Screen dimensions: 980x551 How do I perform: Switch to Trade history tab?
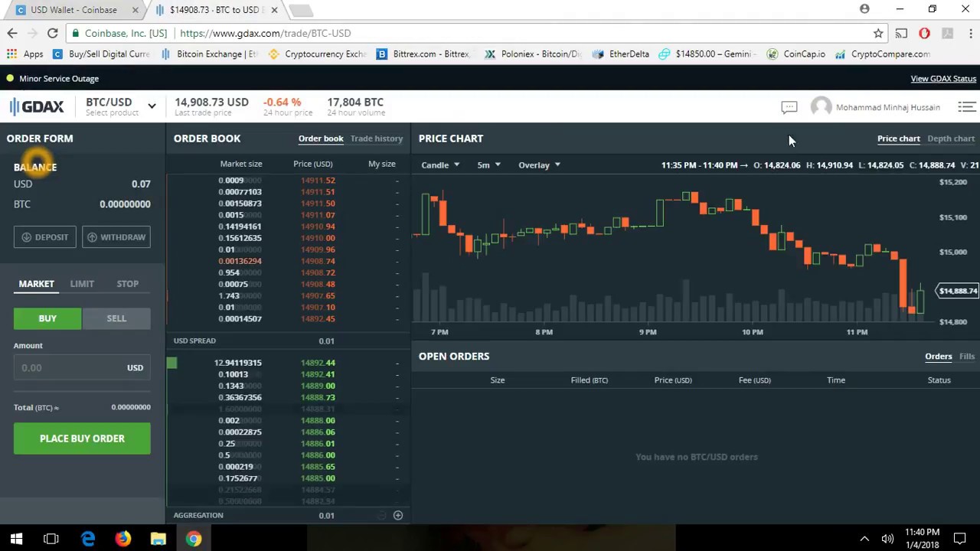point(377,139)
